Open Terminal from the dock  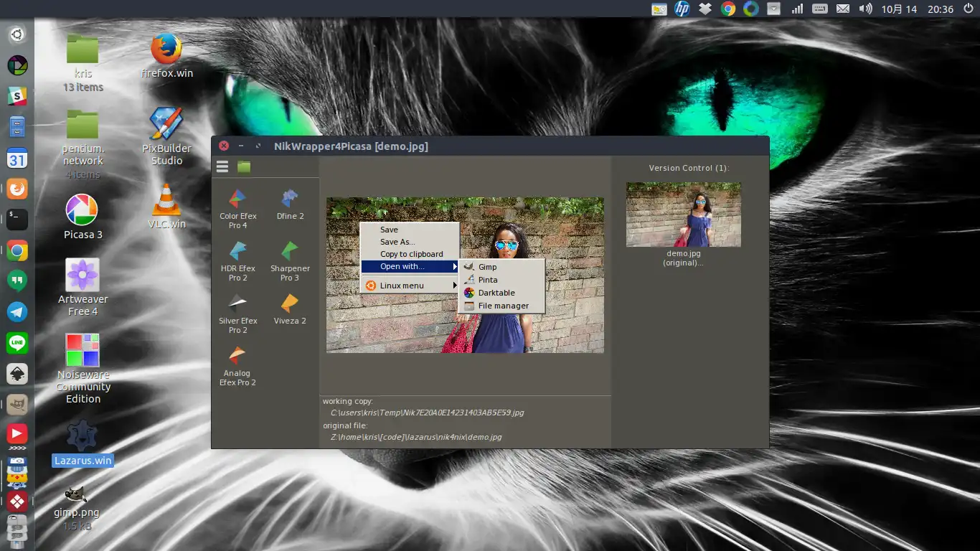(x=17, y=220)
